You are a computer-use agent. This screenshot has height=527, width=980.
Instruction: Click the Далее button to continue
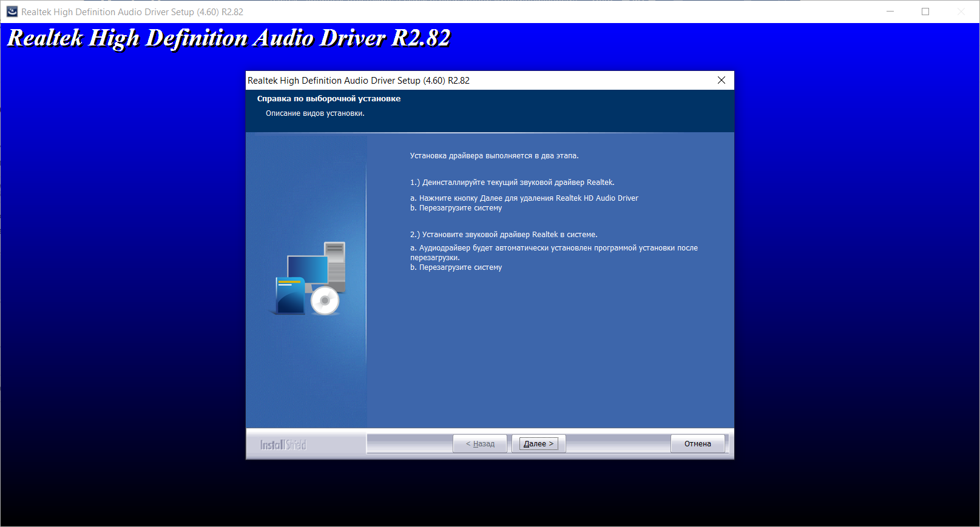pos(539,444)
